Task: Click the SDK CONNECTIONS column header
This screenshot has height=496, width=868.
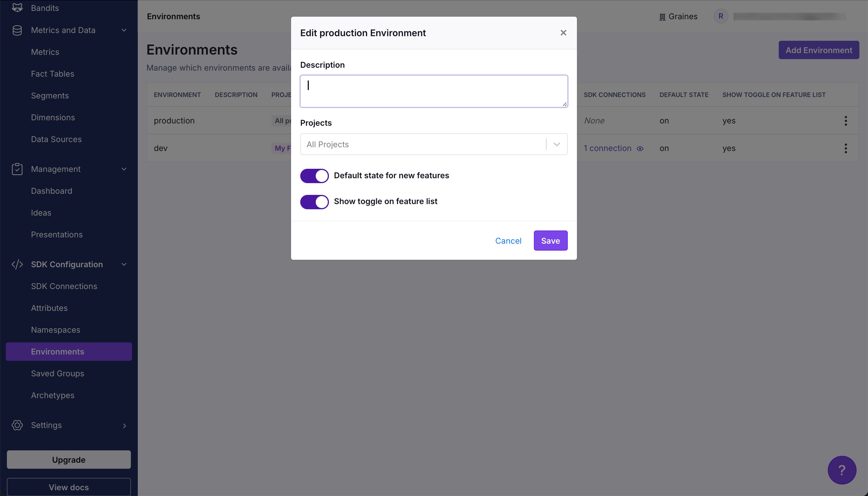Action: click(614, 95)
